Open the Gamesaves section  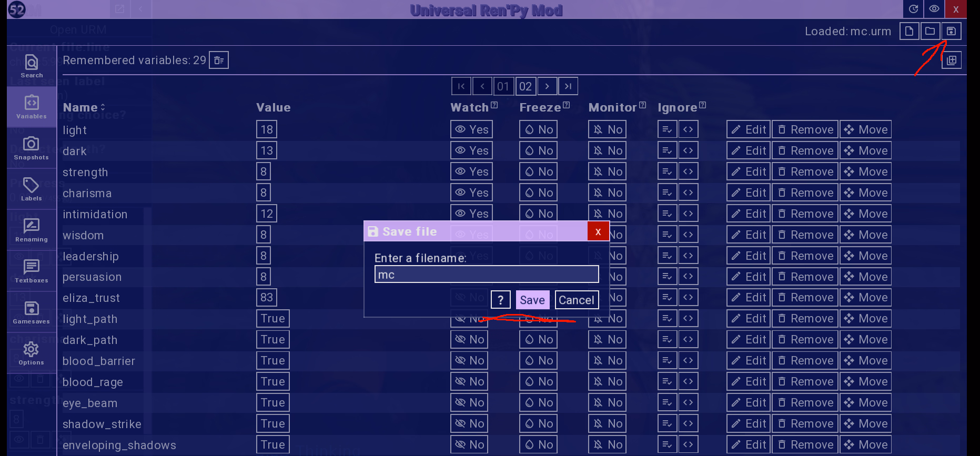tap(32, 312)
